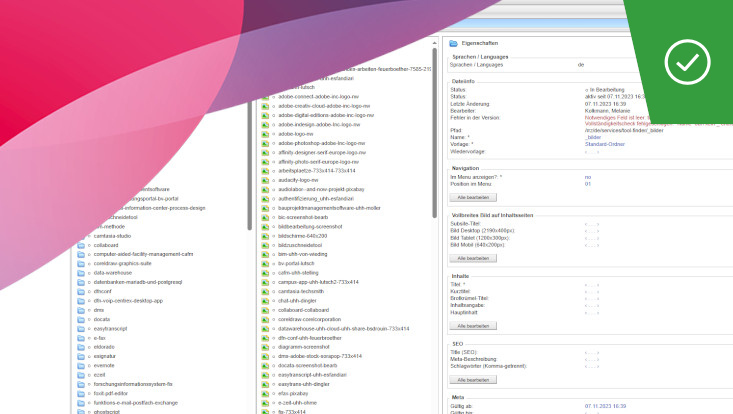Viewport: 733px width, 414px height.
Task: Click the _bilder name link
Action: [x=594, y=137]
